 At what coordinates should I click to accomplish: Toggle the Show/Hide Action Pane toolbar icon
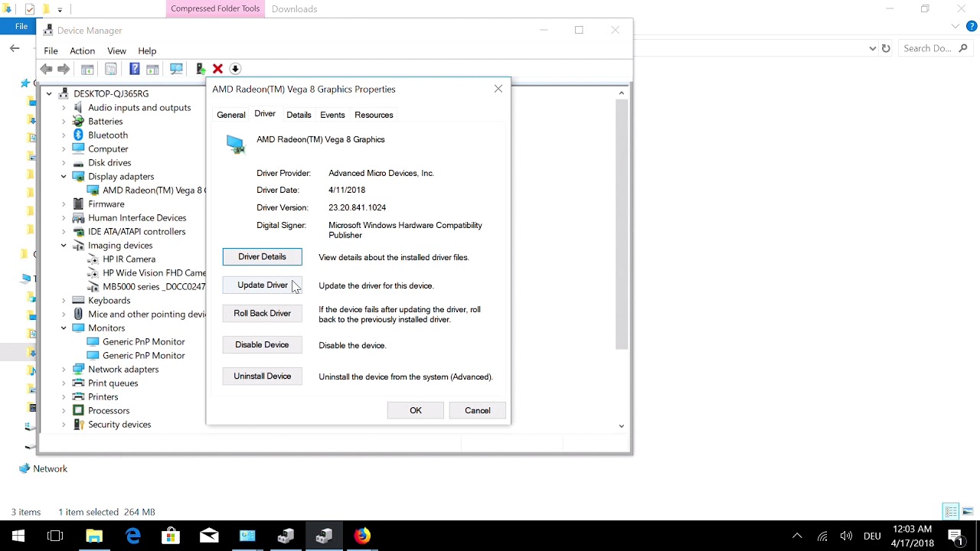point(152,69)
